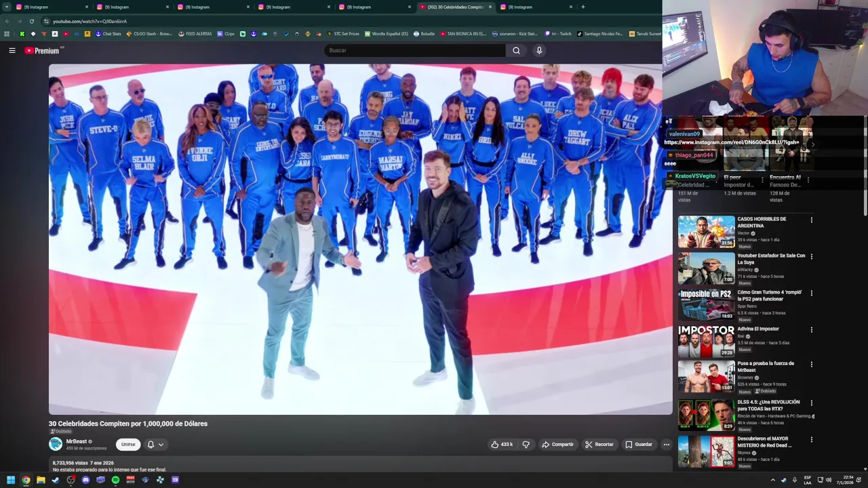
Task: Open DLSS 4.5 revolución video thumbnail
Action: [x=707, y=415]
